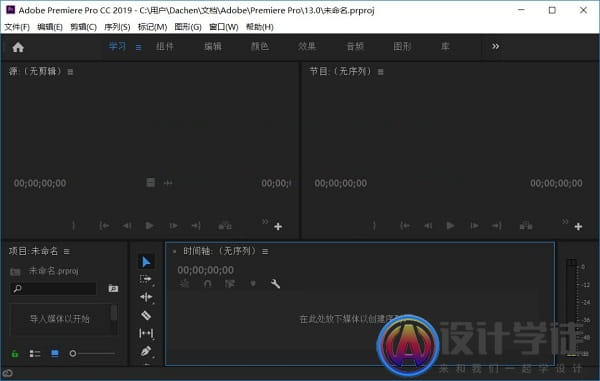Go to In point in Program monitor

[405, 226]
